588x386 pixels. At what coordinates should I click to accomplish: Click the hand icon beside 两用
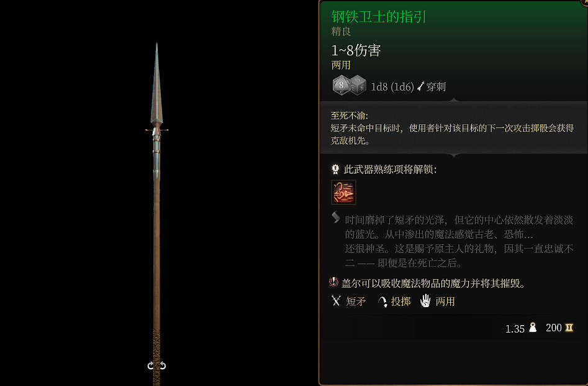[x=425, y=301]
